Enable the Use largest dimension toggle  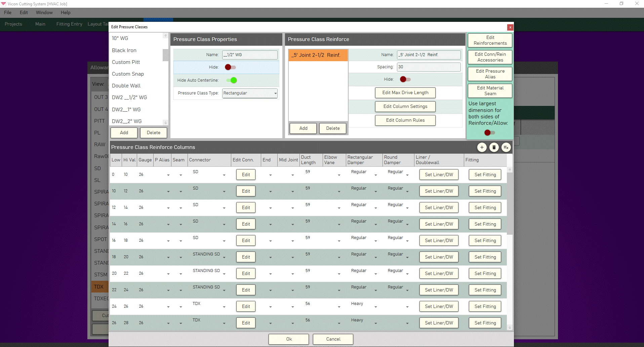(x=489, y=132)
